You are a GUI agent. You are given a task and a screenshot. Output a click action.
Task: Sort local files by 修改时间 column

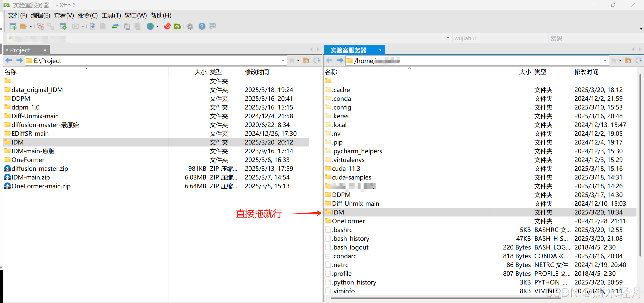[257, 72]
